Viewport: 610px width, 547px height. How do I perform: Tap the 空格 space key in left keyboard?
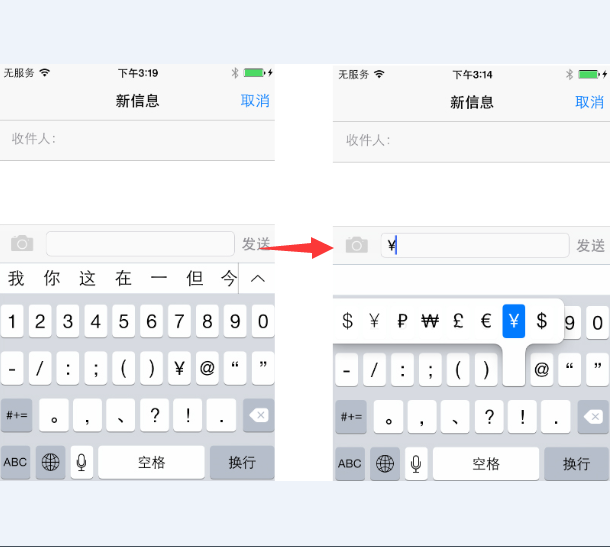tap(151, 462)
